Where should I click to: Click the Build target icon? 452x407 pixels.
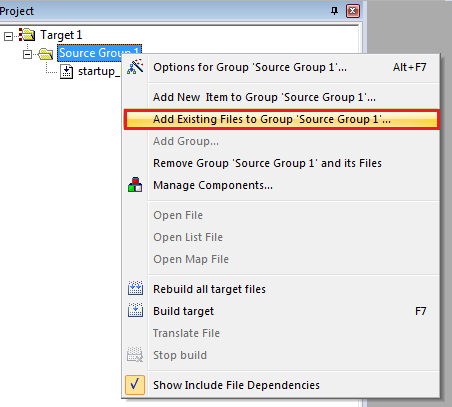click(135, 310)
